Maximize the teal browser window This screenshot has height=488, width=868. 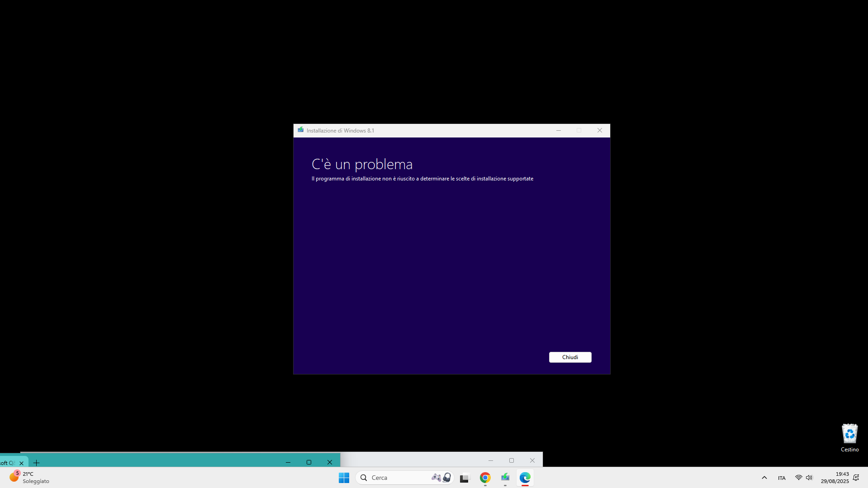click(x=309, y=462)
